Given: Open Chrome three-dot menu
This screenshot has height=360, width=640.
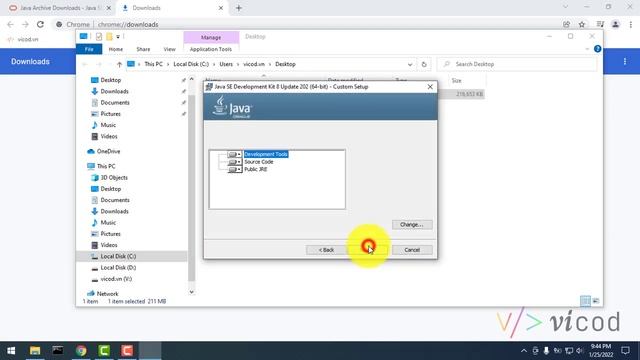Looking at the screenshot, I should click(x=631, y=24).
